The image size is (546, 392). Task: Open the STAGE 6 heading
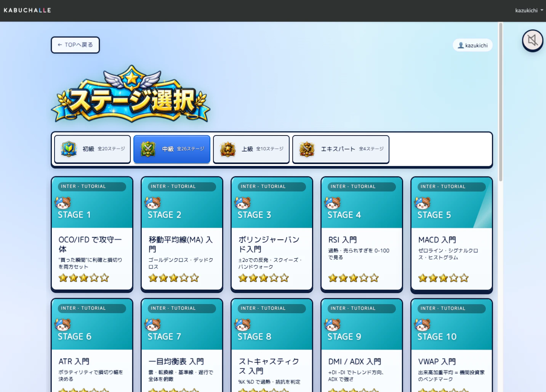(x=75, y=337)
